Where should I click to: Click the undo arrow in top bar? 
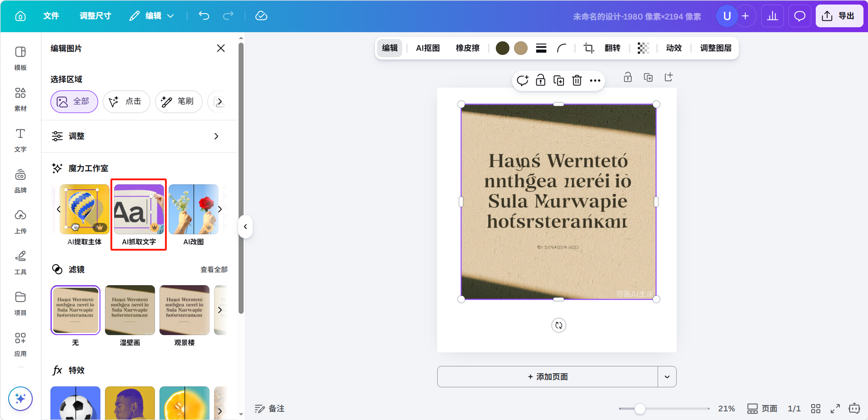(204, 16)
